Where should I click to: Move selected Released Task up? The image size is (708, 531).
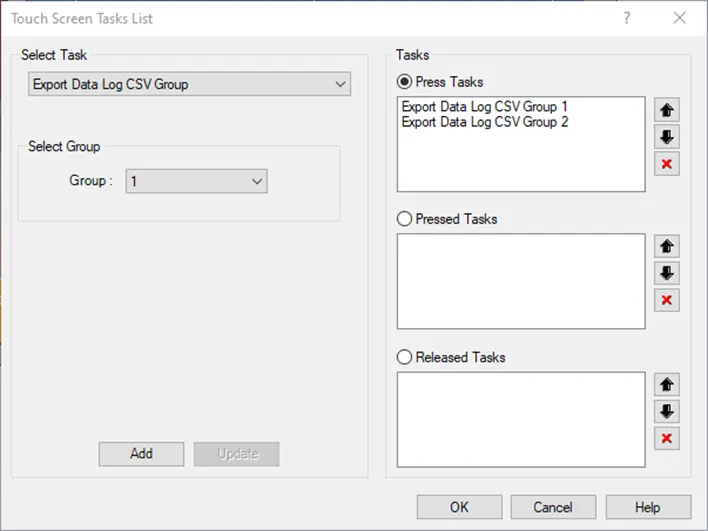click(x=666, y=384)
